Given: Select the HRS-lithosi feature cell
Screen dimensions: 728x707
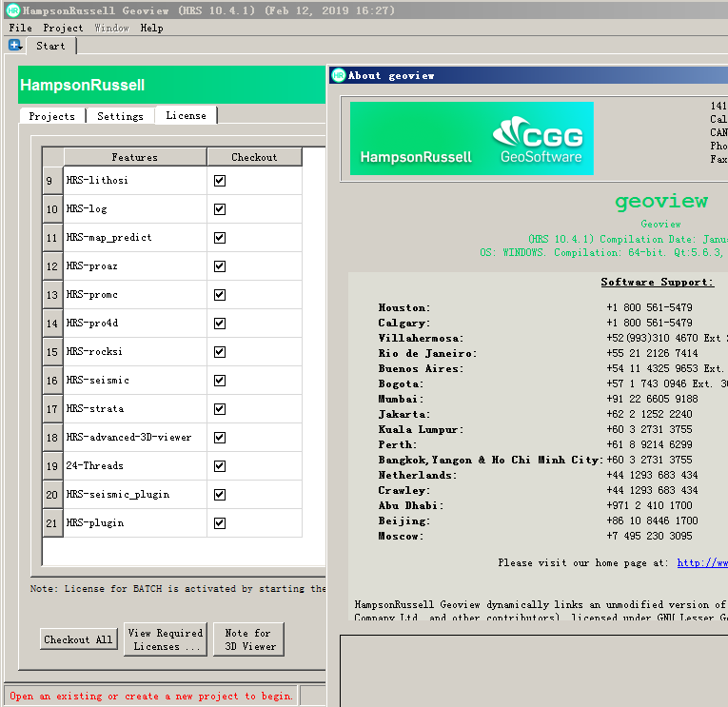Looking at the screenshot, I should 134,181.
